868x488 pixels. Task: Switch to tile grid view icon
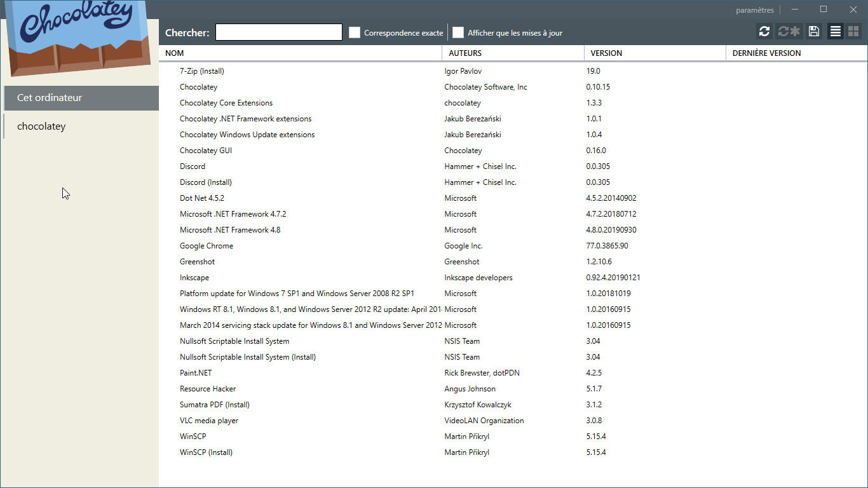pyautogui.click(x=853, y=32)
